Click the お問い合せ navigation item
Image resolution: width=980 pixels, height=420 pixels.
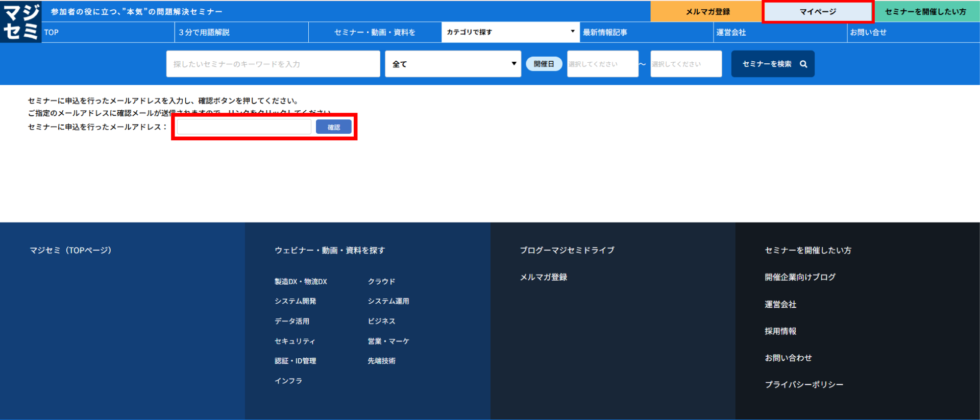868,32
